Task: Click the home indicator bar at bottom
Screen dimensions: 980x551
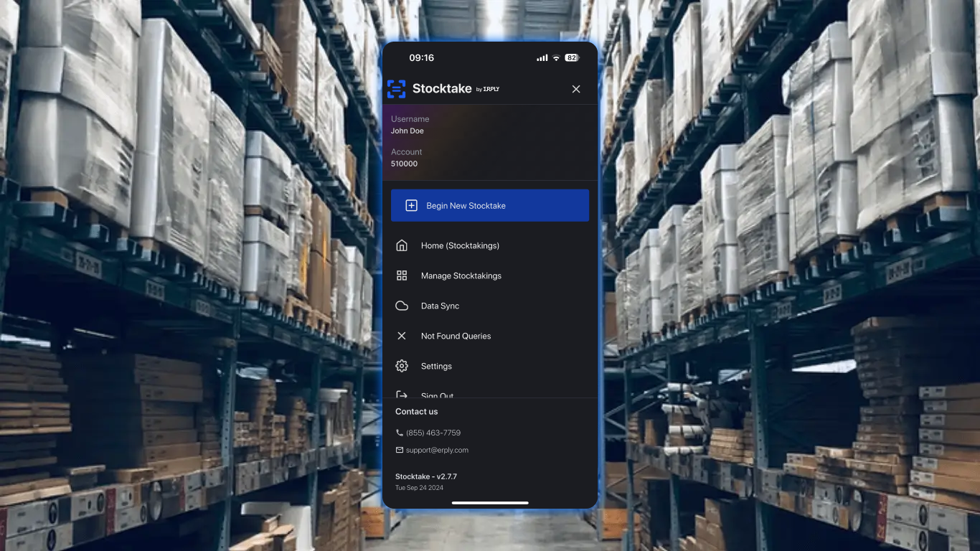Action: (490, 503)
